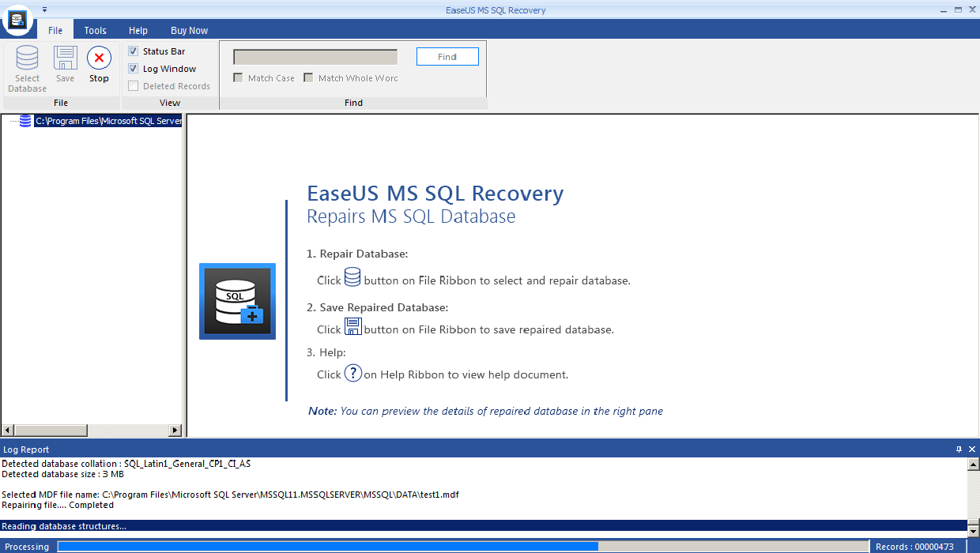Select the C:\Program Files tree node
The width and height of the screenshot is (980, 553).
point(108,121)
